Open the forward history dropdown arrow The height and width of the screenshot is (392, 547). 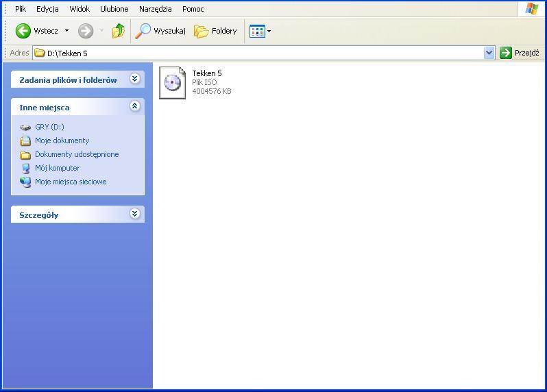pos(101,31)
